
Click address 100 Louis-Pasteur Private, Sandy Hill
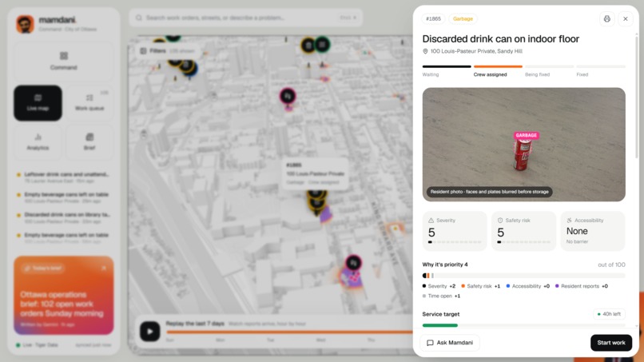click(x=476, y=51)
